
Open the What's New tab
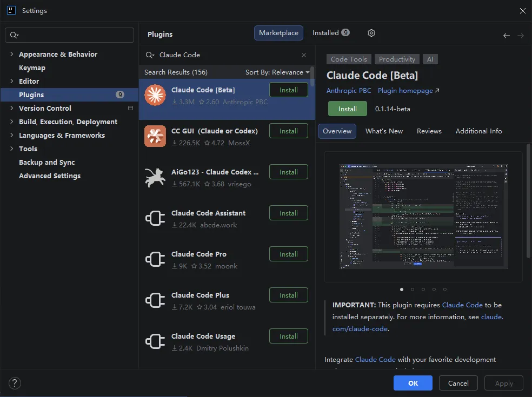(384, 131)
